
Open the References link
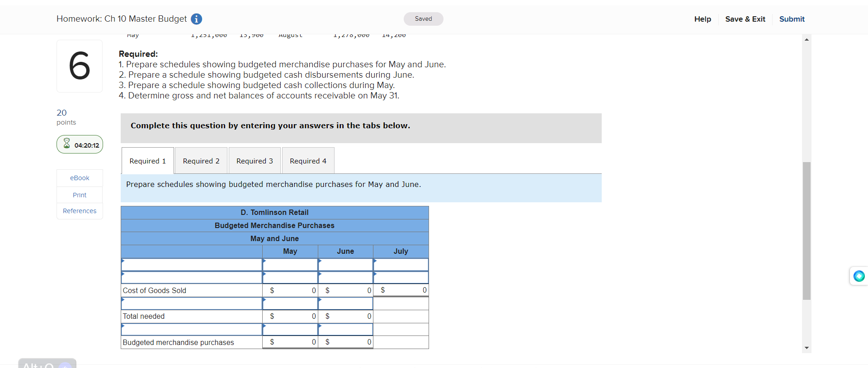point(80,211)
